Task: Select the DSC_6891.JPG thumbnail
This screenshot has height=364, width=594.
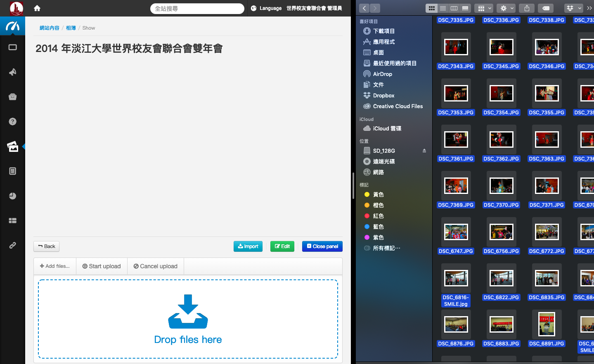Action: point(547,324)
